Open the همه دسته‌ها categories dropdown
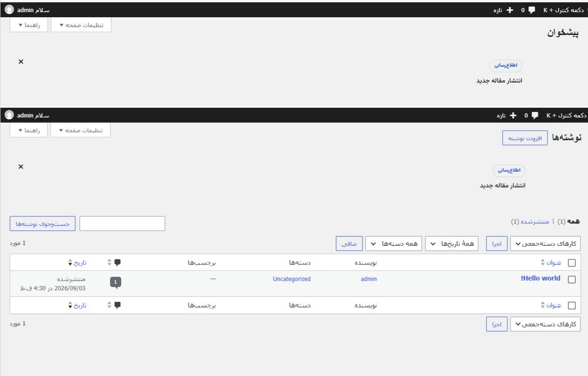 (x=394, y=244)
